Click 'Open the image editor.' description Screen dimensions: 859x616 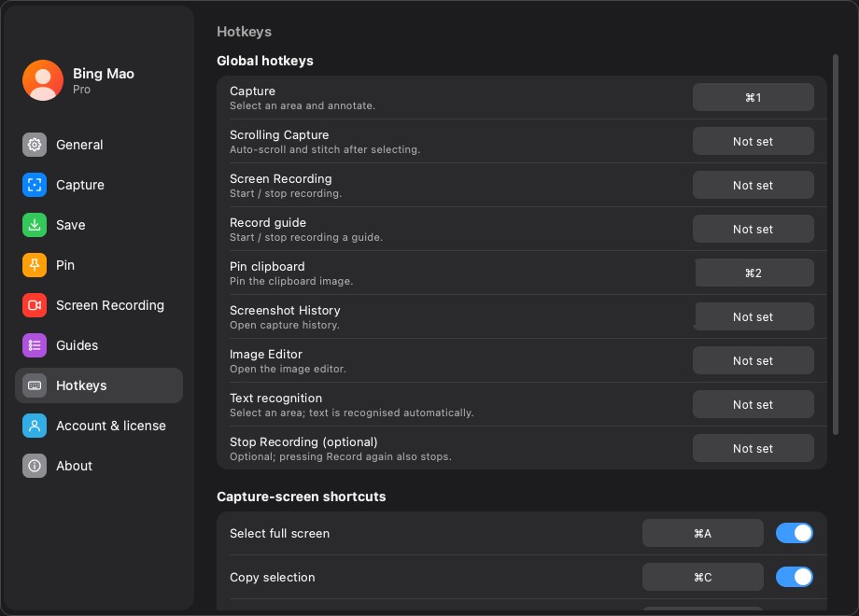[x=288, y=369]
